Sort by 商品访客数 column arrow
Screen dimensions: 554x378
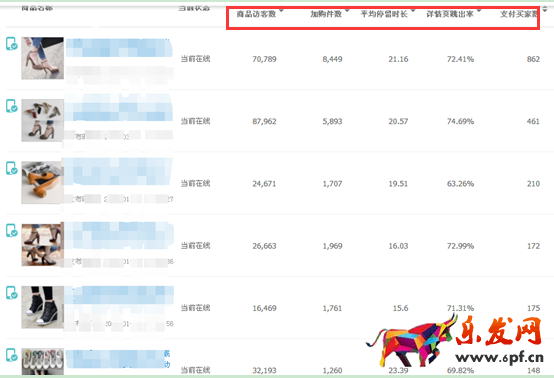click(281, 11)
